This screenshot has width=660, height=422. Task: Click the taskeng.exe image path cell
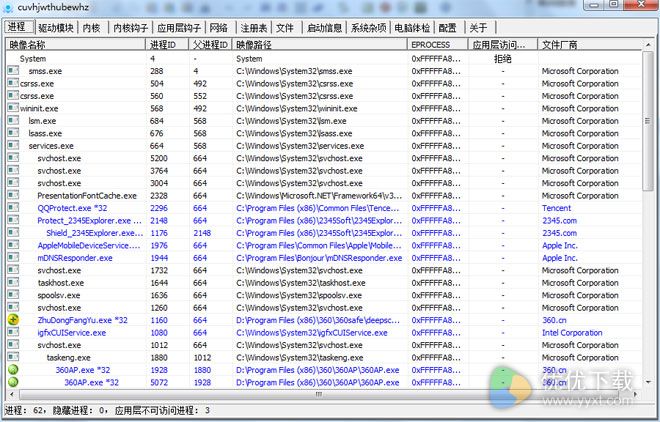point(300,357)
